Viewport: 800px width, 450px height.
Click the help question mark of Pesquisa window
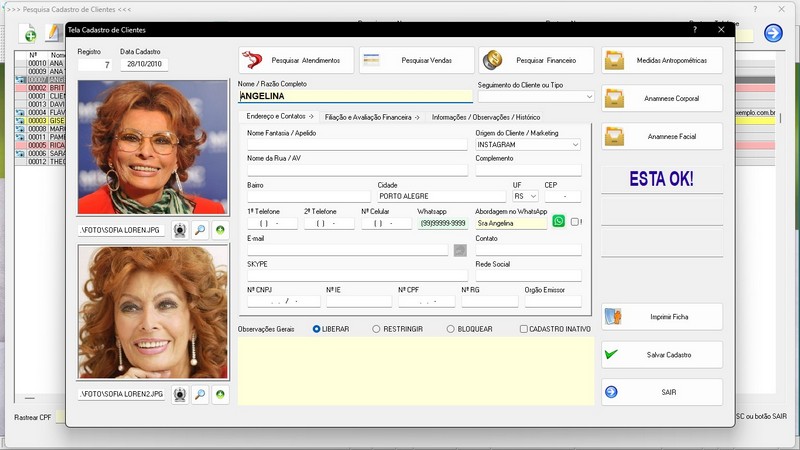(x=755, y=9)
